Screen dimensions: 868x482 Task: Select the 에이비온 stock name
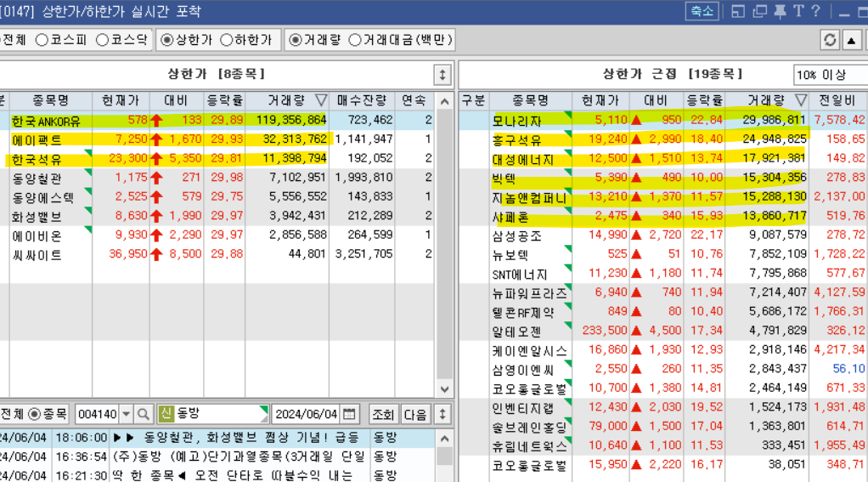pyautogui.click(x=37, y=236)
